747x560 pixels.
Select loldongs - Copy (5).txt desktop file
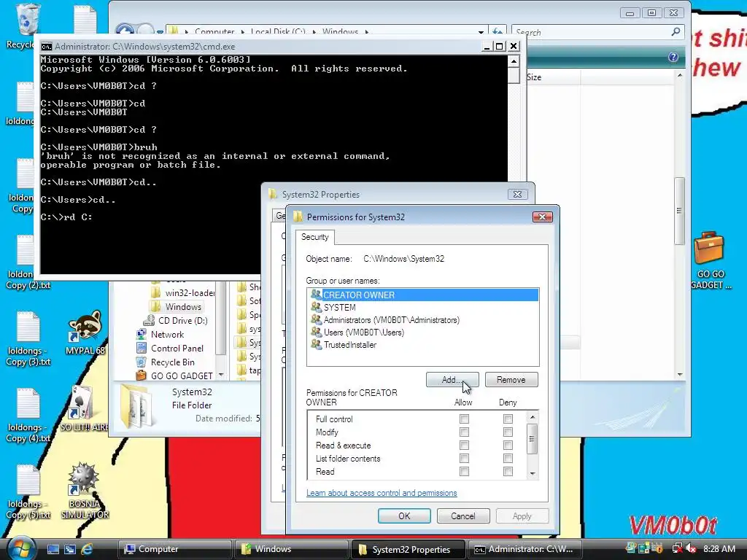(x=28, y=492)
